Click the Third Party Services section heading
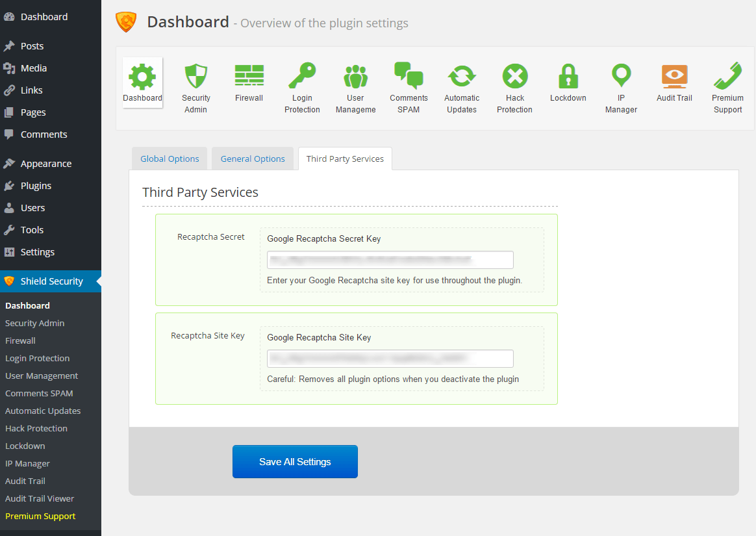The height and width of the screenshot is (536, 756). click(x=200, y=192)
